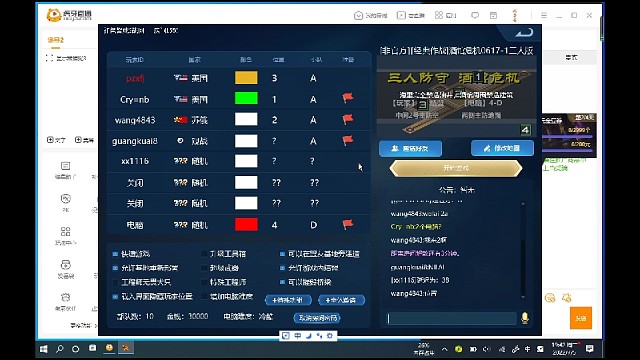Click the microphone icon beside the chat input
The height and width of the screenshot is (360, 640).
point(525,318)
